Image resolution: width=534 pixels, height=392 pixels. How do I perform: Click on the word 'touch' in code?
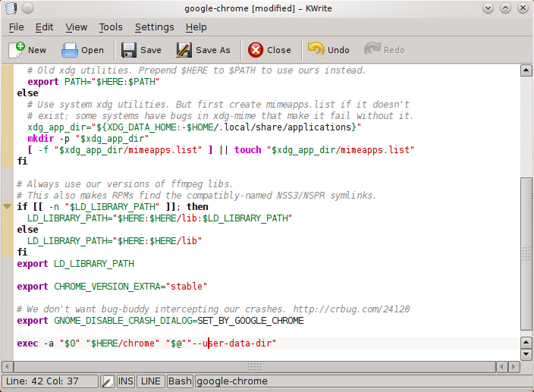247,149
